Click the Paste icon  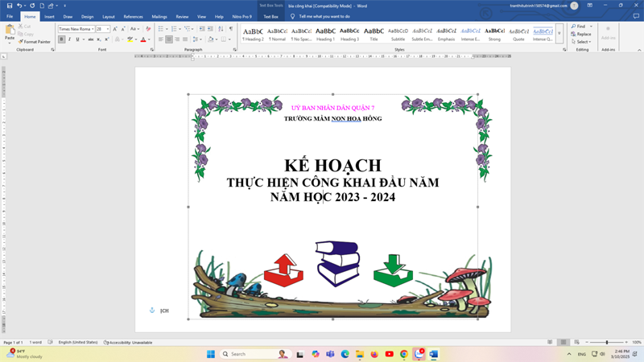tap(10, 31)
